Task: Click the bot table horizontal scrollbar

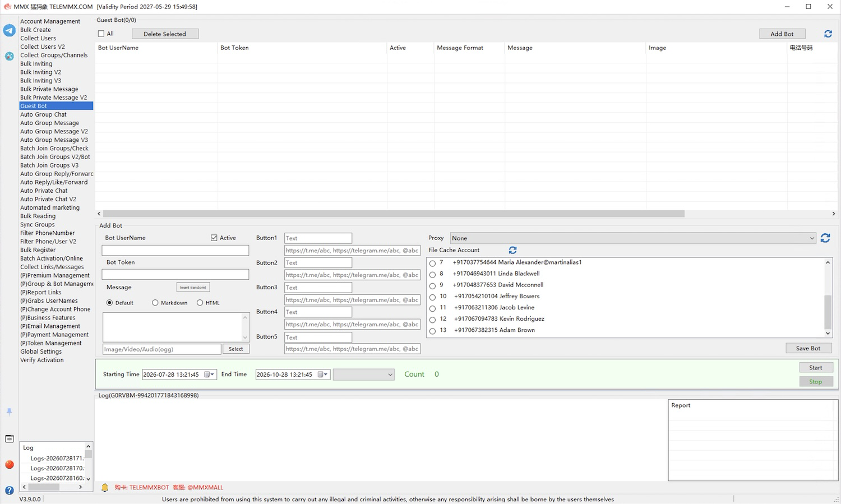Action: pyautogui.click(x=394, y=214)
